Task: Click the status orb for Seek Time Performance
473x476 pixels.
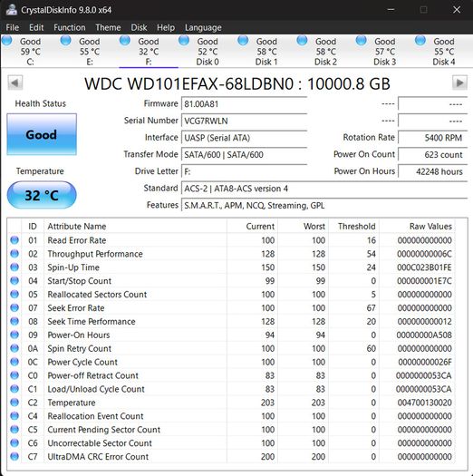Action: 14,321
